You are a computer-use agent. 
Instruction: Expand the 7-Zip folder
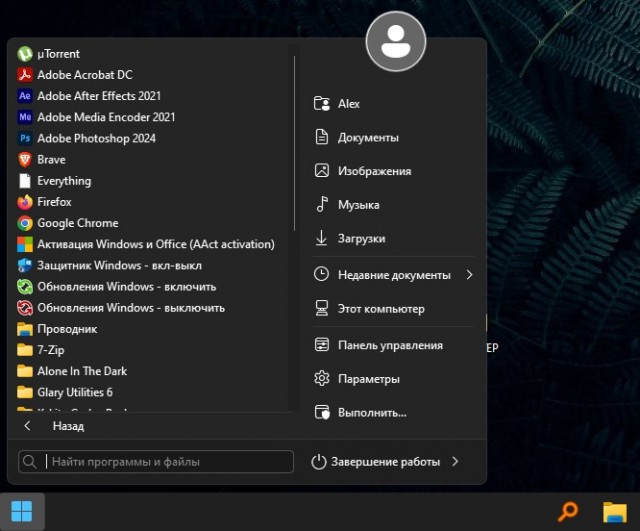pos(41,350)
